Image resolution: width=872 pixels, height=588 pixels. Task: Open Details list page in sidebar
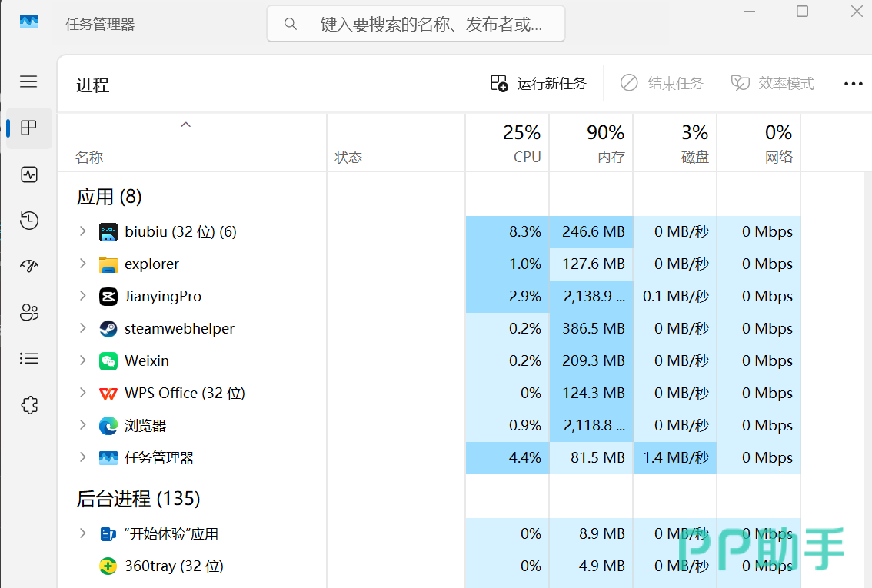pos(29,358)
